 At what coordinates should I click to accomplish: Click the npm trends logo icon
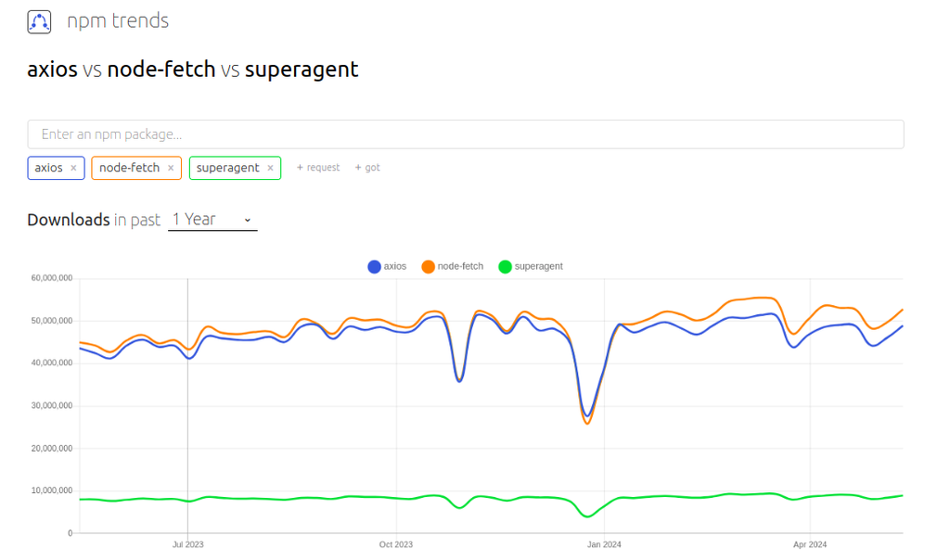(x=39, y=21)
